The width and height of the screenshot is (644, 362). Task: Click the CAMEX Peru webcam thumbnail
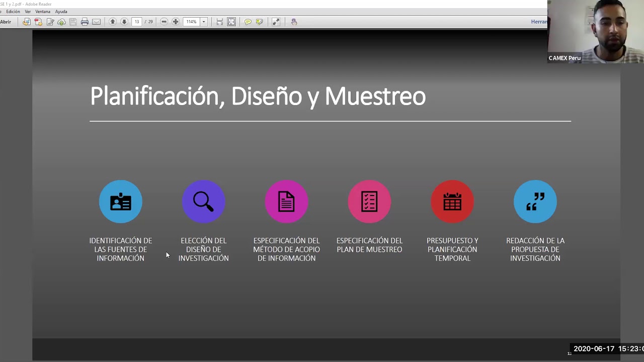tap(596, 31)
